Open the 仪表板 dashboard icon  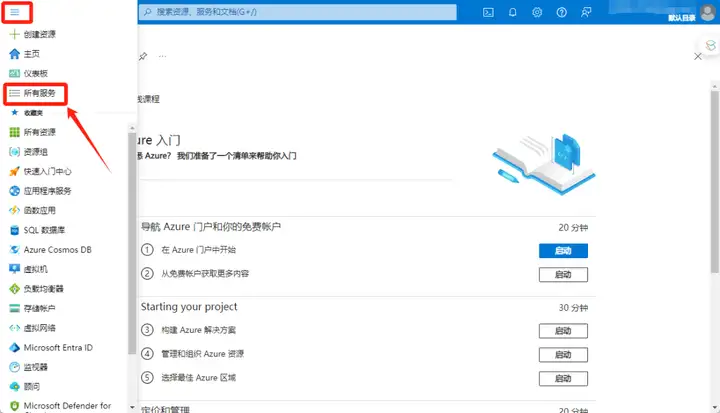[15, 74]
